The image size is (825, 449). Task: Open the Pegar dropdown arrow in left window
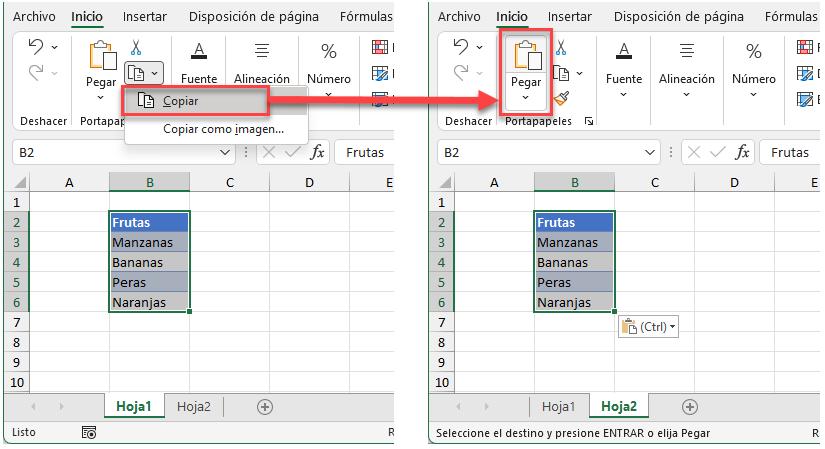click(100, 97)
